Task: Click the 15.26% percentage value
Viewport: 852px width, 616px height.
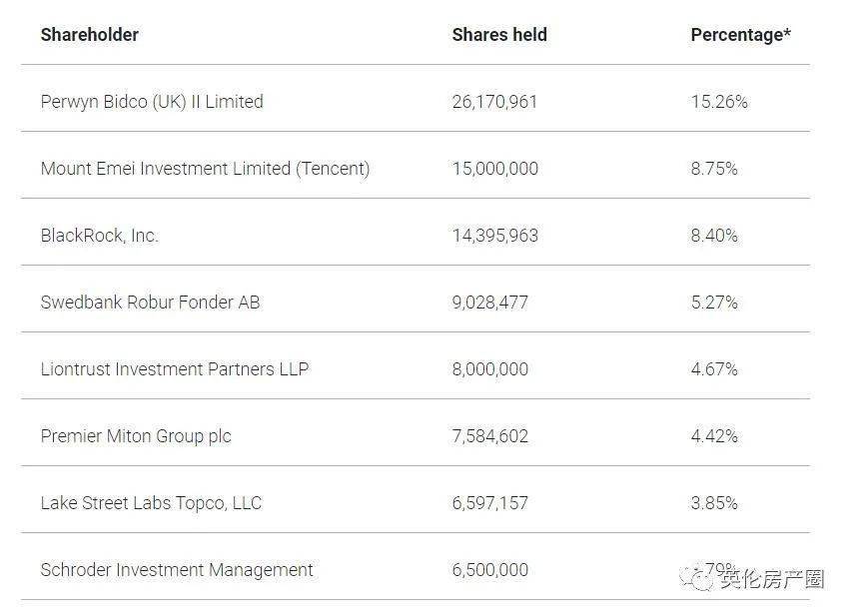Action: (718, 102)
